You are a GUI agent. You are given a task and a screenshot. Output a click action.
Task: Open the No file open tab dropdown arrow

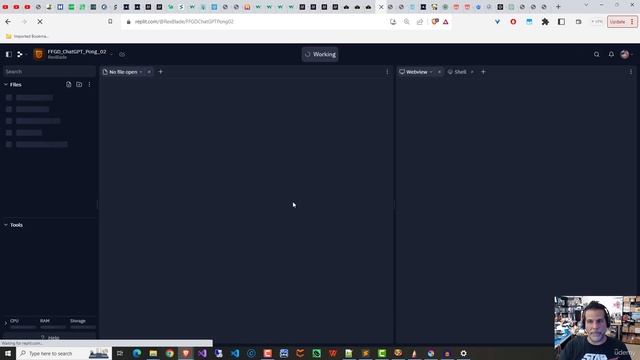[141, 72]
